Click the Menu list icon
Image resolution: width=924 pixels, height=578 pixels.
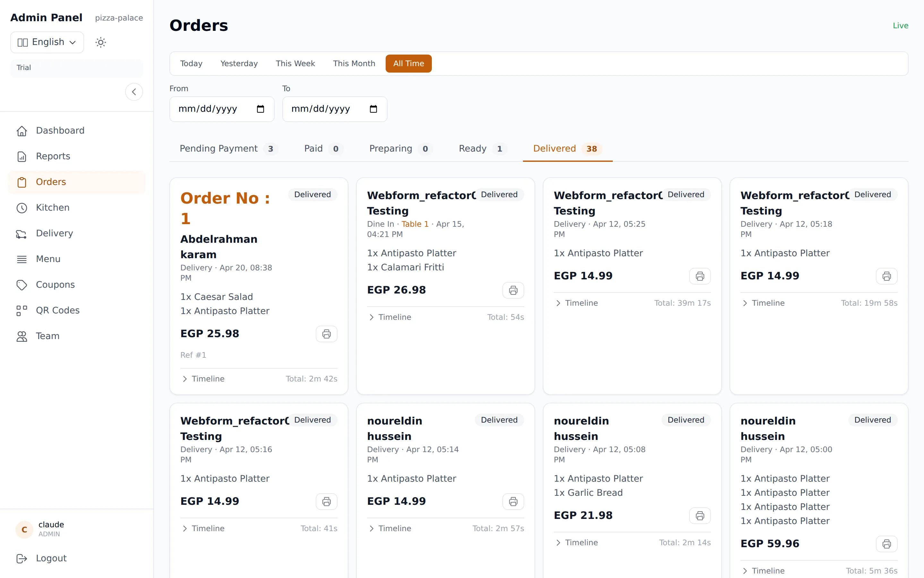point(22,259)
